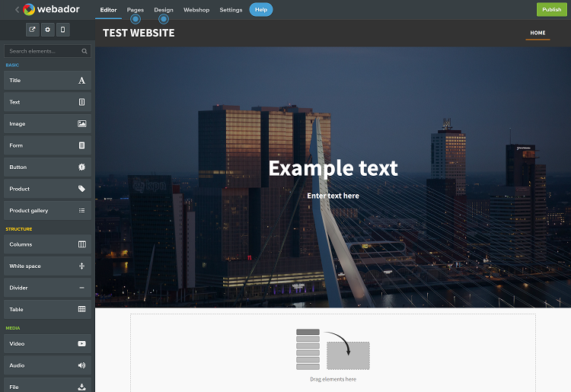Screen dimensions: 571x392
Task: Click the HOME navigation link
Action: [538, 33]
